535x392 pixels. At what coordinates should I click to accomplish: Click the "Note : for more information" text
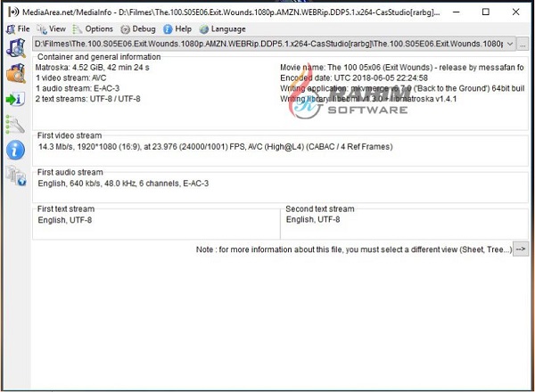tap(354, 249)
